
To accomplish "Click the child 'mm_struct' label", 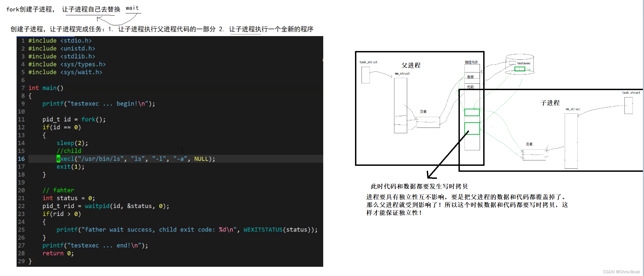I will (x=573, y=109).
